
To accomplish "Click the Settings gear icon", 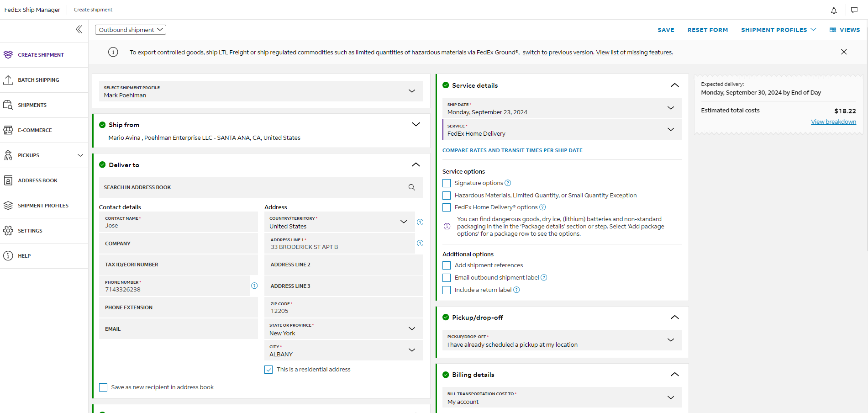I will 8,231.
